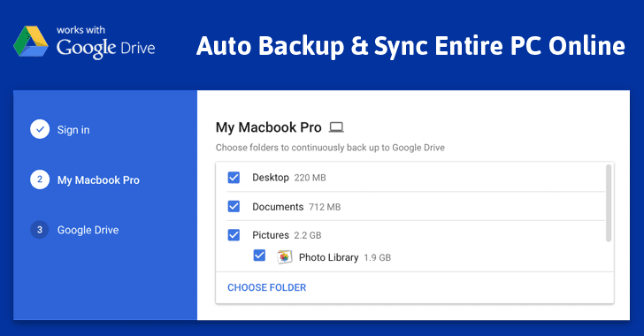Uncheck the Desktop folder checkbox
The image size is (644, 336).
coord(234,178)
